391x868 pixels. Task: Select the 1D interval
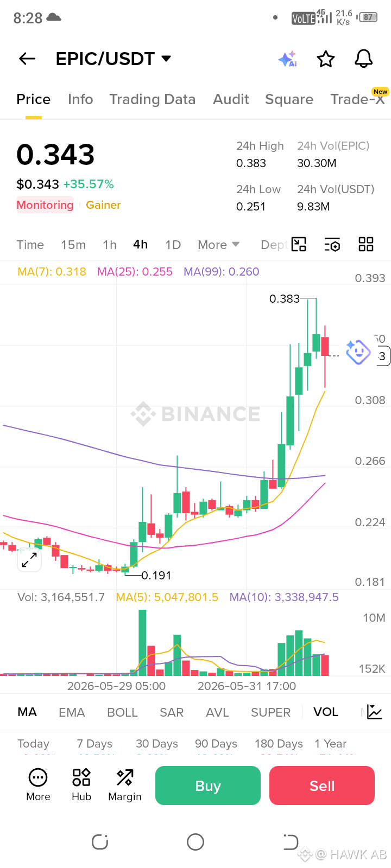point(173,245)
